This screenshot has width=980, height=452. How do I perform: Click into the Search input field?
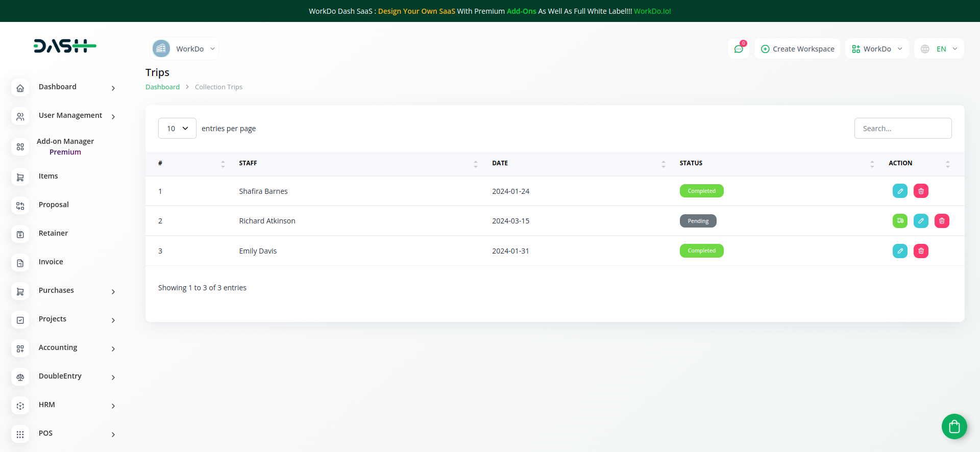(902, 129)
